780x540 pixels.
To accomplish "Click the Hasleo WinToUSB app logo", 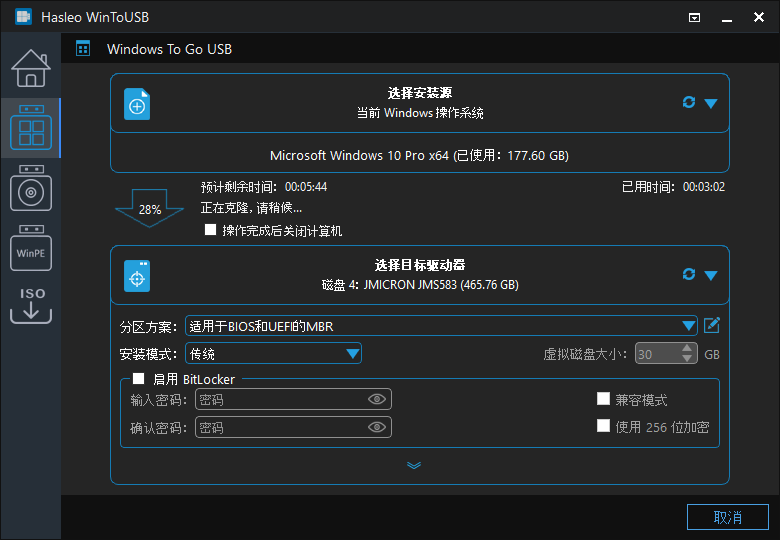I will 23,16.
